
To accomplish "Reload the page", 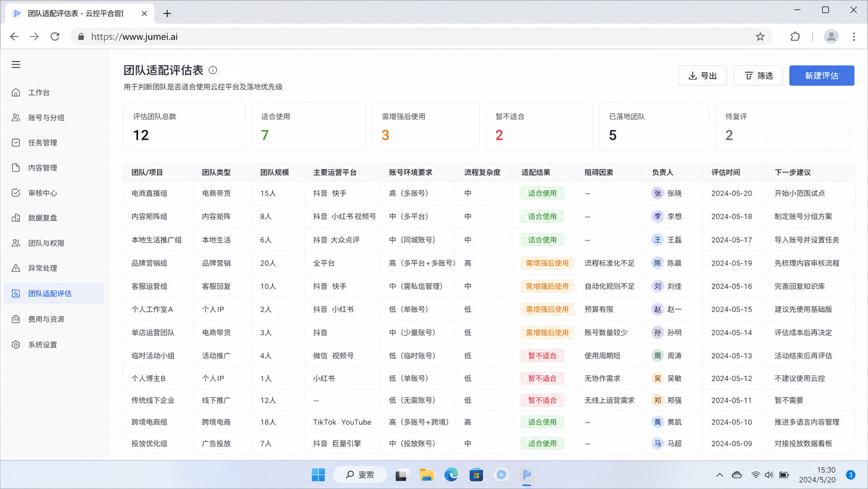I will [x=55, y=36].
